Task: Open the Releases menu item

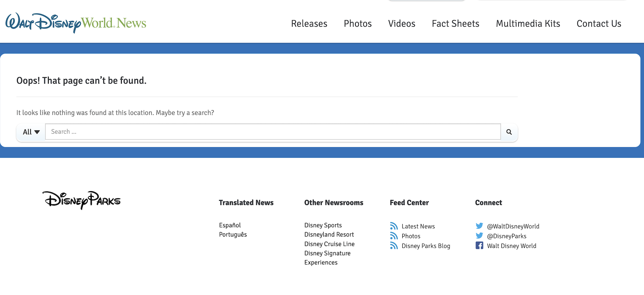Action: pyautogui.click(x=309, y=24)
